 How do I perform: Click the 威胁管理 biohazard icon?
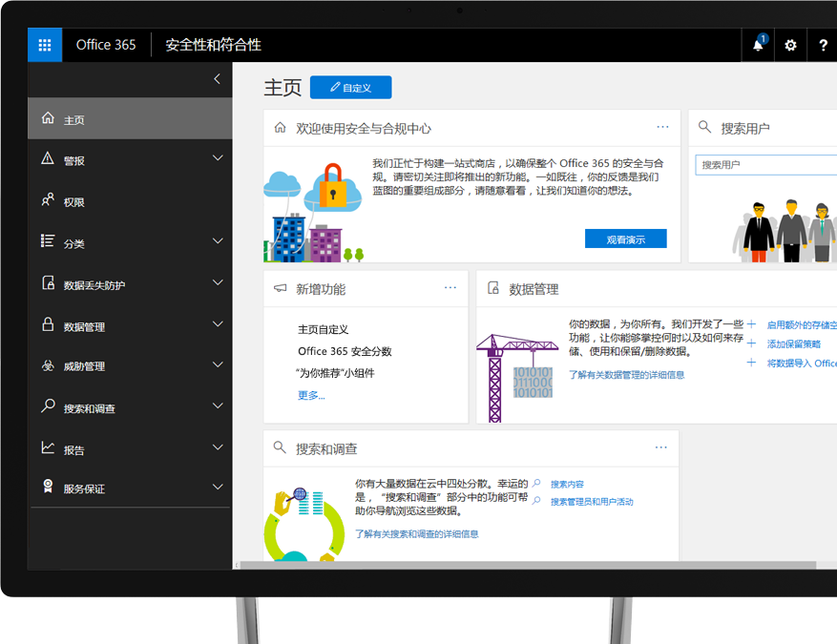48,366
